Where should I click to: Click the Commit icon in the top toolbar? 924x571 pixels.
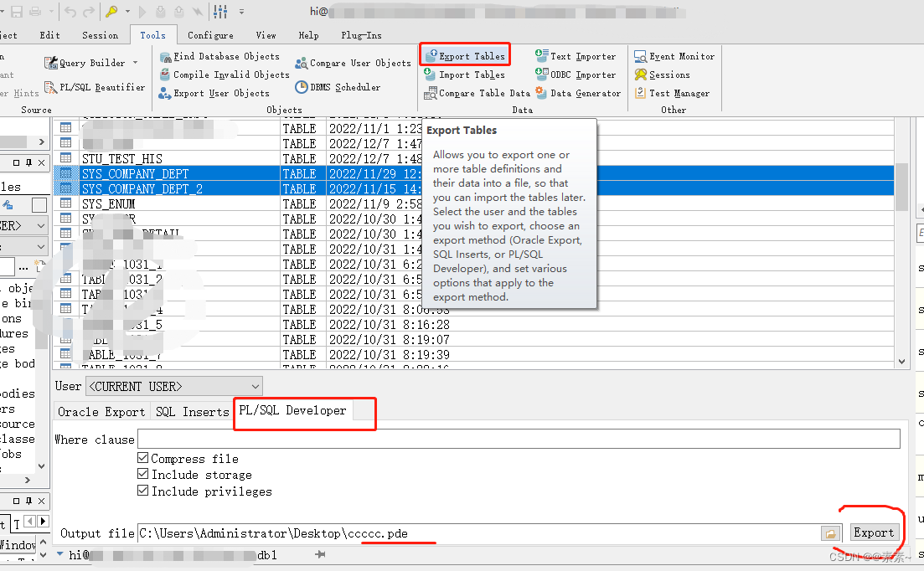pyautogui.click(x=160, y=11)
